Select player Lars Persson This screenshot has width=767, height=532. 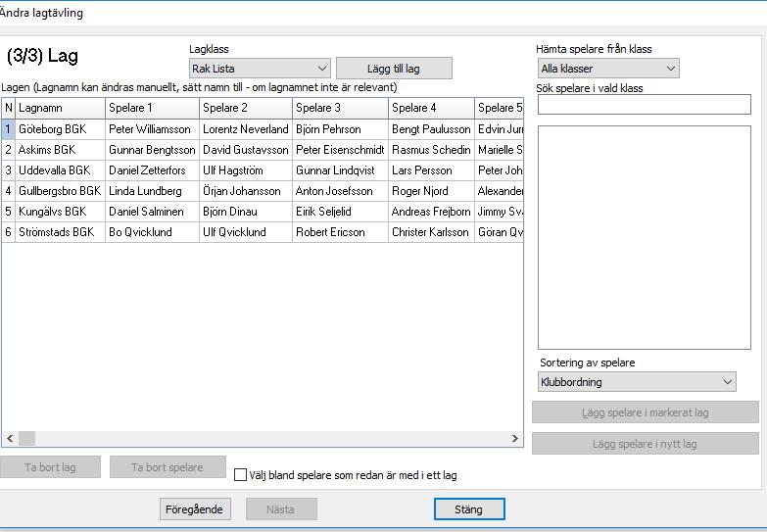point(431,170)
